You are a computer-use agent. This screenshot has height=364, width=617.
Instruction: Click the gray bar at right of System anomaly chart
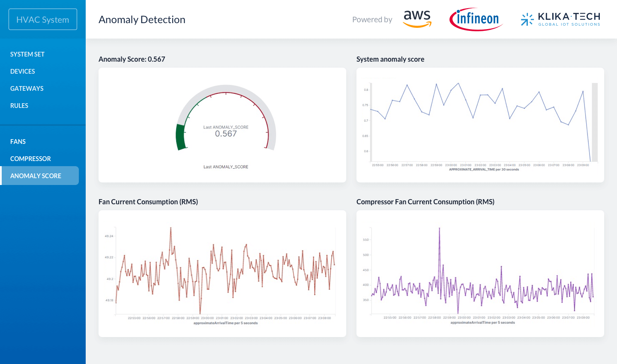[x=595, y=122]
